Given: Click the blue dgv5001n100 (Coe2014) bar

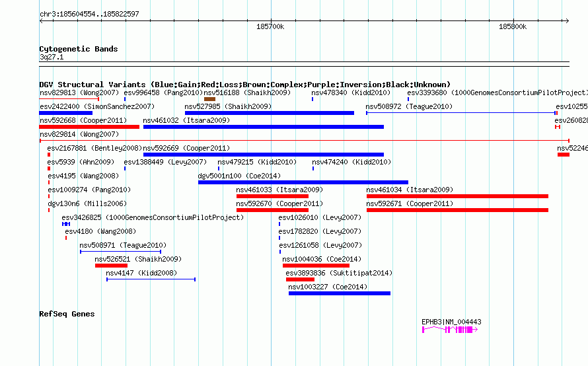Looking at the screenshot, I should [303, 182].
